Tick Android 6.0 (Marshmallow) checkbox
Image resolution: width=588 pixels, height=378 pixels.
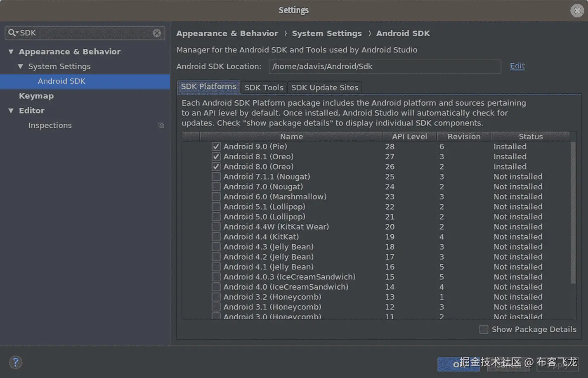(x=216, y=197)
